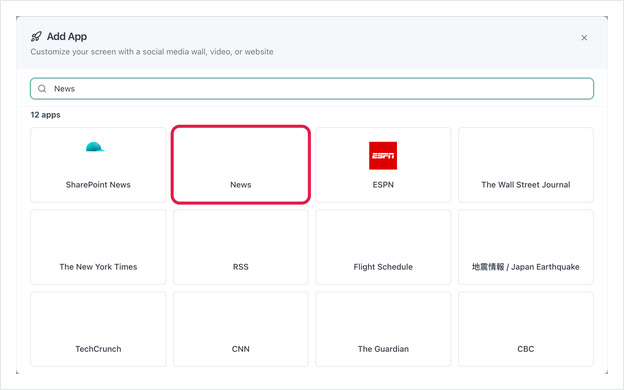Choose The Wall Street Journal app

(x=526, y=165)
